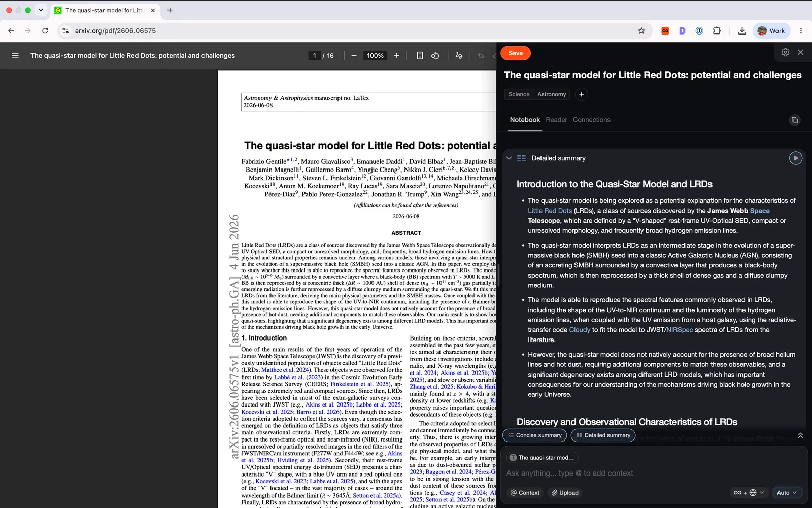Screen dimensions: 812x508
Task: Switch to the Notebook tab
Action: point(525,120)
